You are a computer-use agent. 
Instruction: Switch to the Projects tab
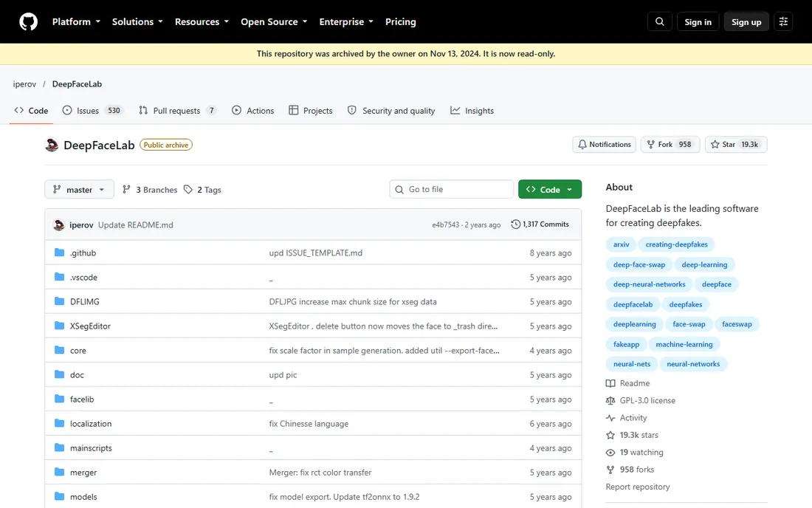click(310, 111)
